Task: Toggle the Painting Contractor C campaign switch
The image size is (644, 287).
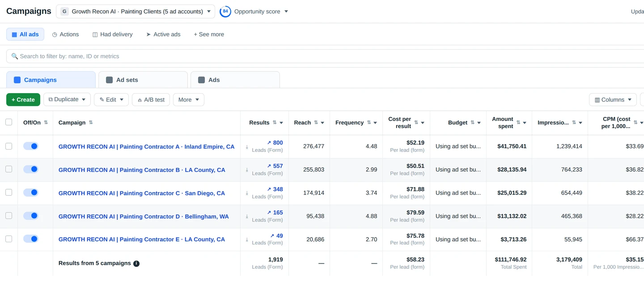Action: (x=31, y=193)
